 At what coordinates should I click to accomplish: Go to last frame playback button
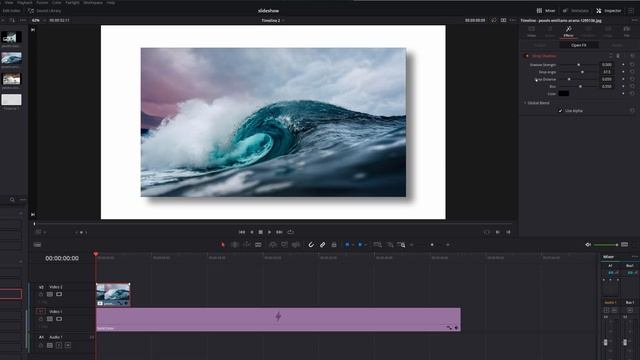(279, 232)
